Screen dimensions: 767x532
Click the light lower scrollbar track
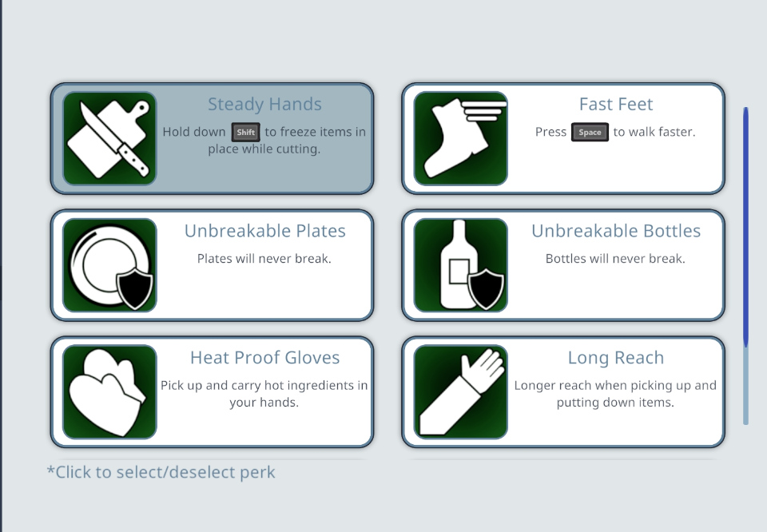click(x=745, y=387)
